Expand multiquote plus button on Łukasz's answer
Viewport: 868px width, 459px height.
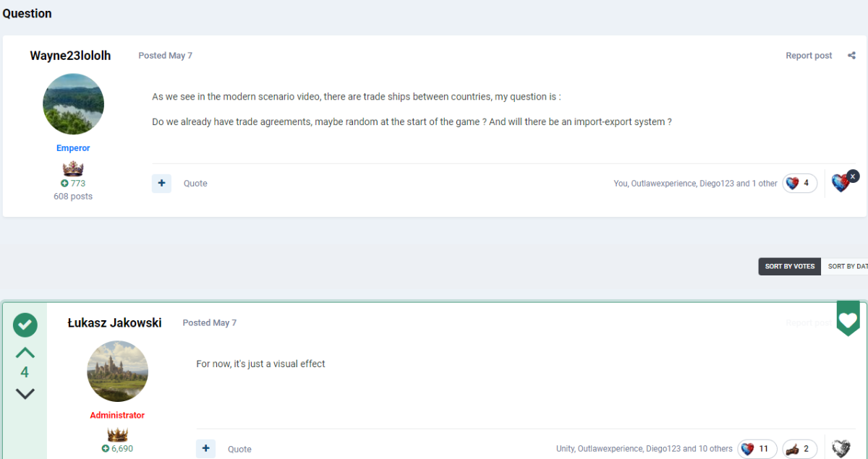click(x=205, y=449)
